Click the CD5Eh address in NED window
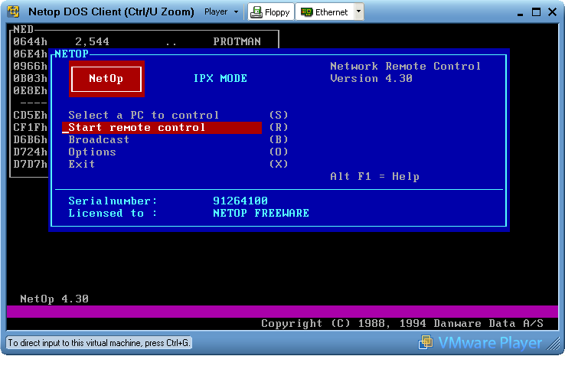 (x=31, y=115)
